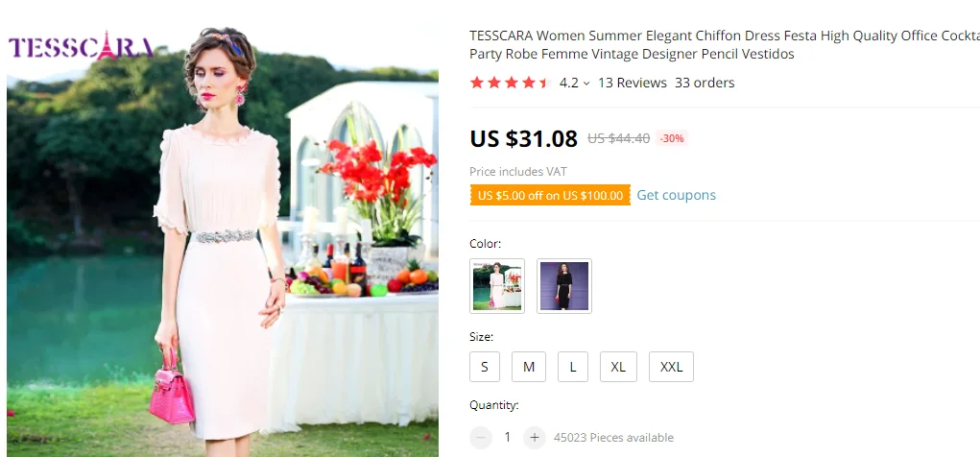Click the quantity value field
Screen dimensions: 980x457
(x=508, y=438)
